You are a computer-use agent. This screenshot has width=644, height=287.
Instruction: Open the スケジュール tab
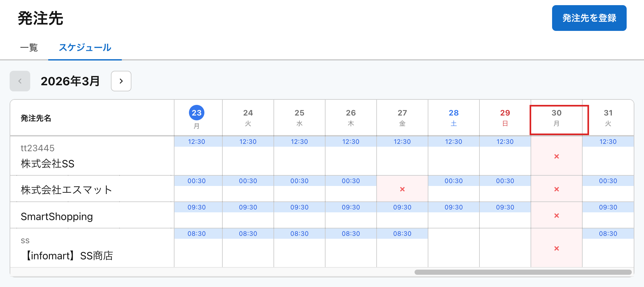coord(85,48)
